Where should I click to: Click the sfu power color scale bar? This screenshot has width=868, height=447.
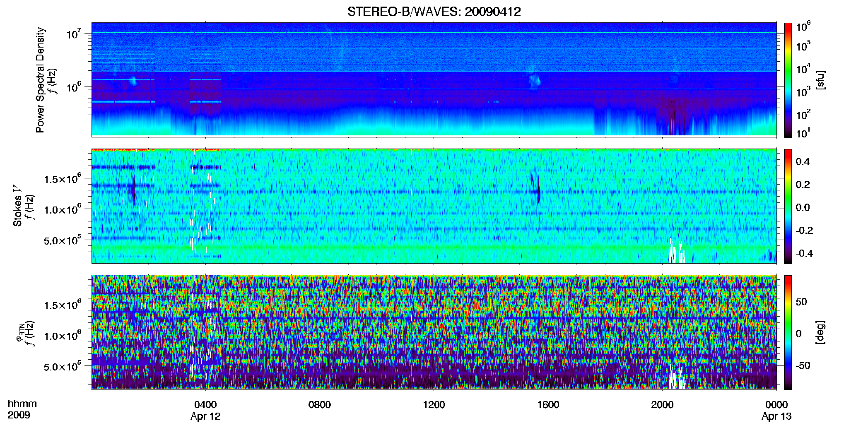click(x=788, y=80)
